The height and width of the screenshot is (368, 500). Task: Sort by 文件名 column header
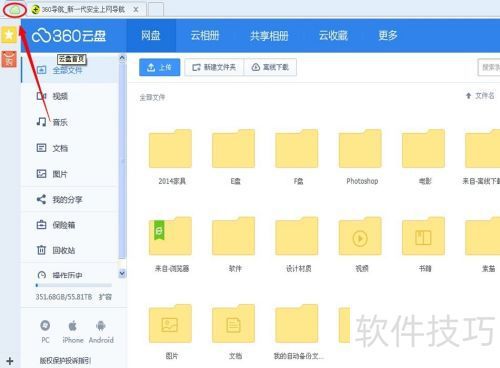click(480, 96)
